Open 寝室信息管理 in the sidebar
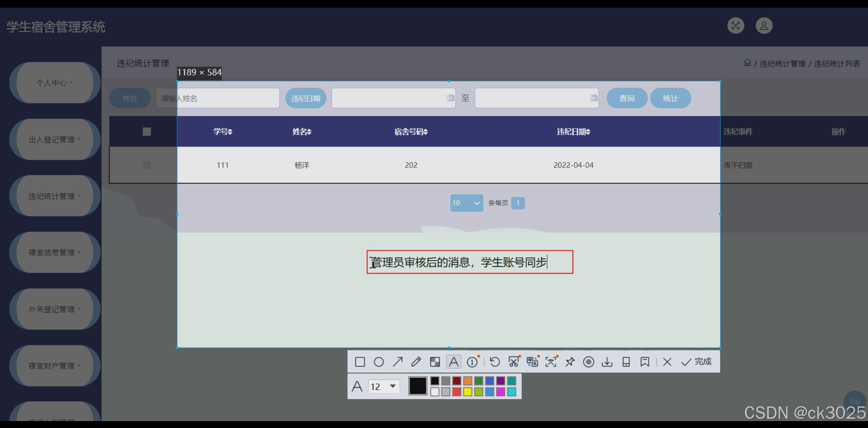The height and width of the screenshot is (428, 868). tap(55, 252)
